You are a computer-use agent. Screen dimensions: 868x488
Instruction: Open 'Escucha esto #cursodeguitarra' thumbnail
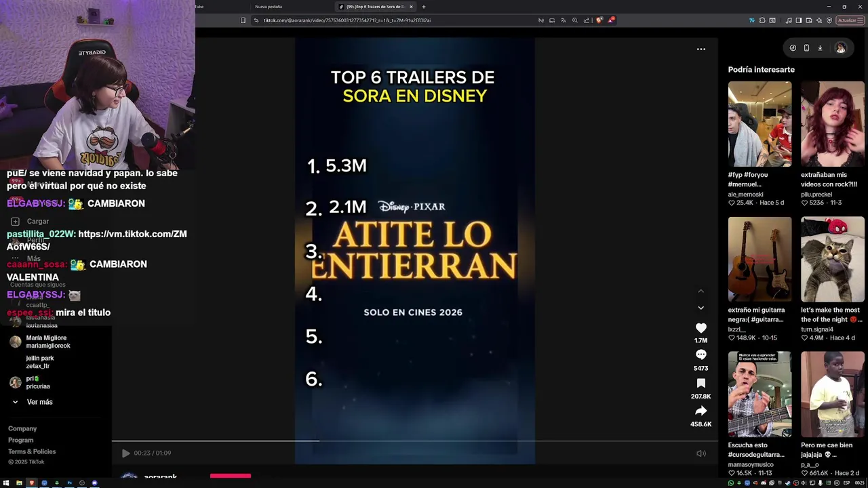point(759,394)
